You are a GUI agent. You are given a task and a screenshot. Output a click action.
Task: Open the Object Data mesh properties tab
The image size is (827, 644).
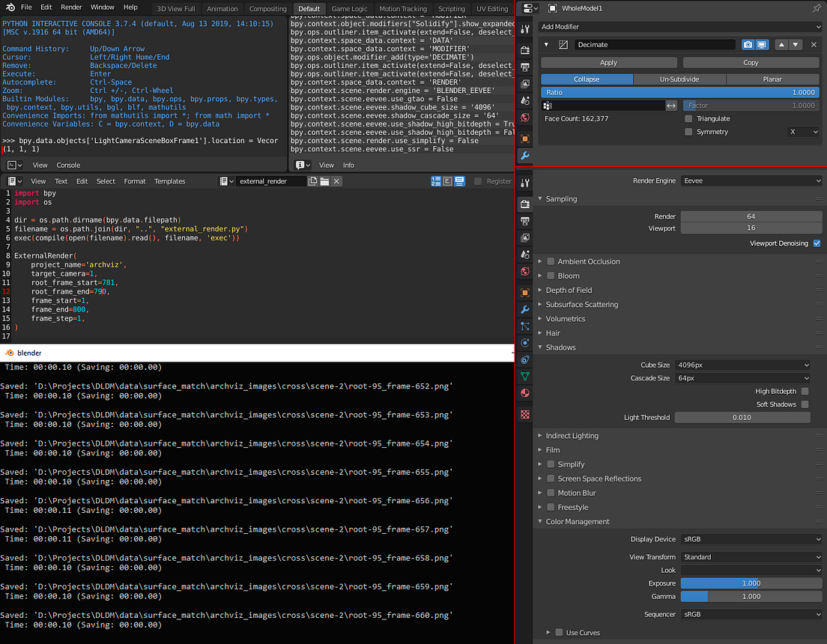tap(525, 377)
